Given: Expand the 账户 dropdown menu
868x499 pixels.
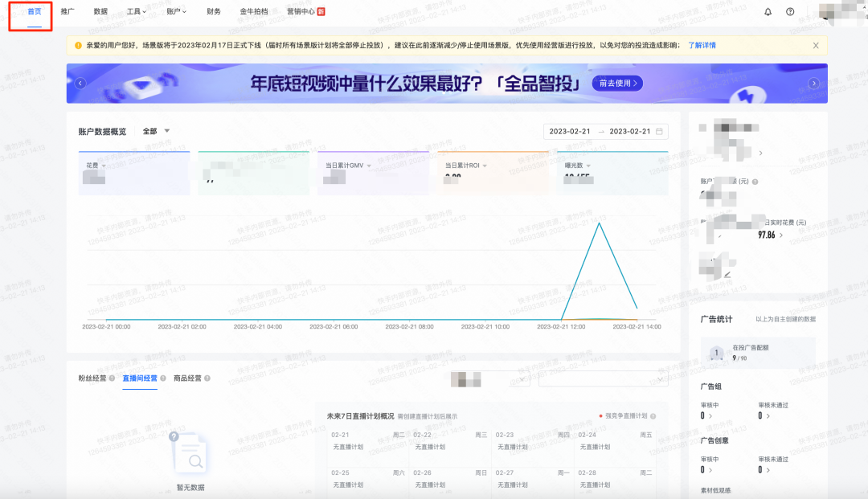Looking at the screenshot, I should [176, 11].
